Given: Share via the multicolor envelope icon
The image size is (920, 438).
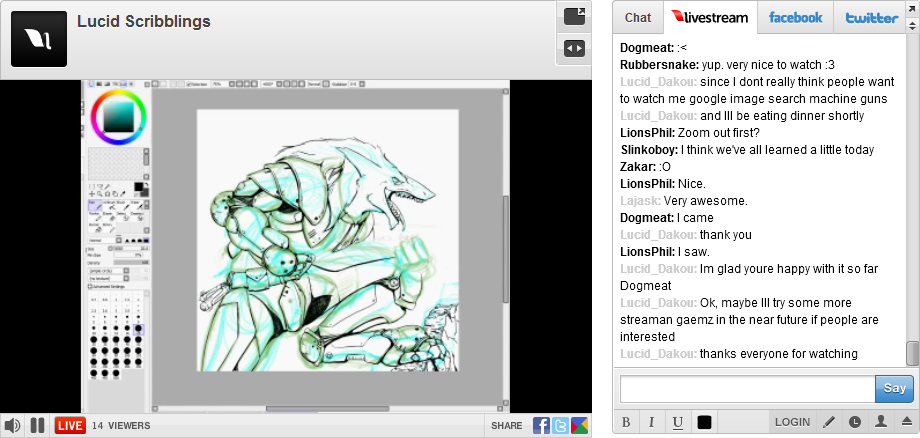Looking at the screenshot, I should tap(579, 425).
